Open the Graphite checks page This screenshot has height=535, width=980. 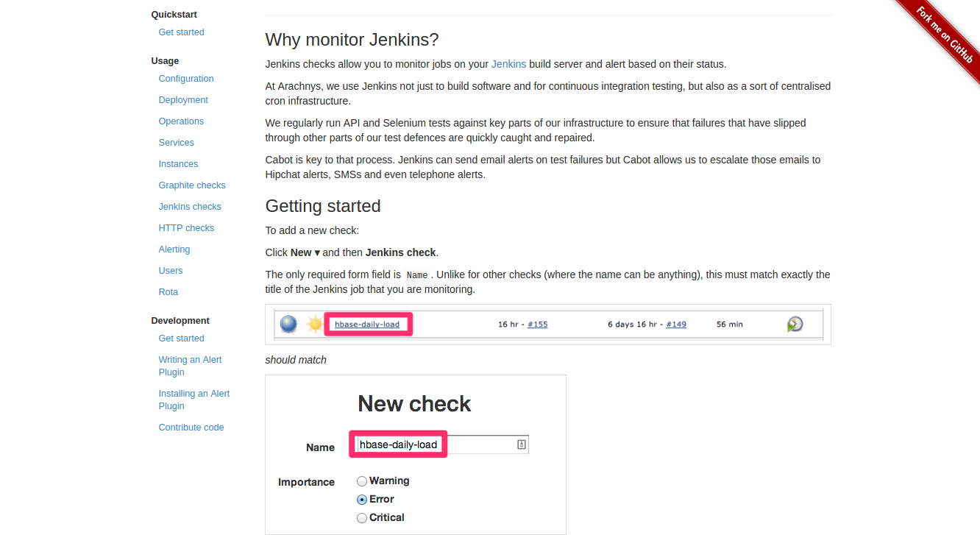[192, 185]
